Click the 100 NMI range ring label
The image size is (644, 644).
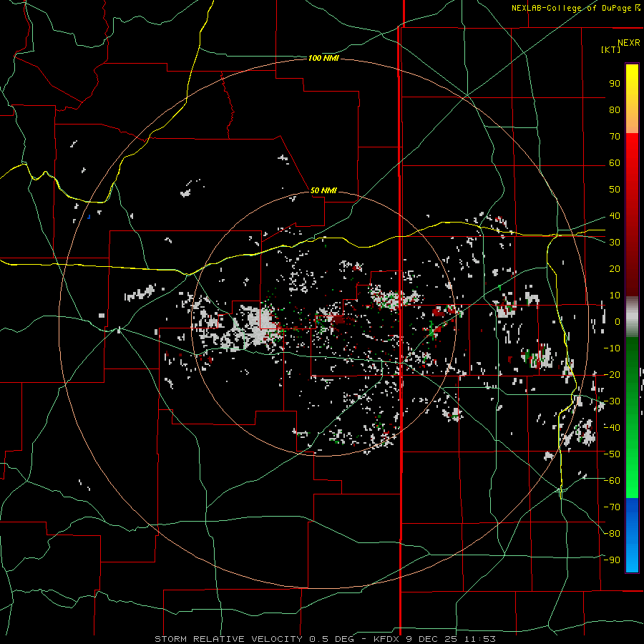click(x=323, y=59)
